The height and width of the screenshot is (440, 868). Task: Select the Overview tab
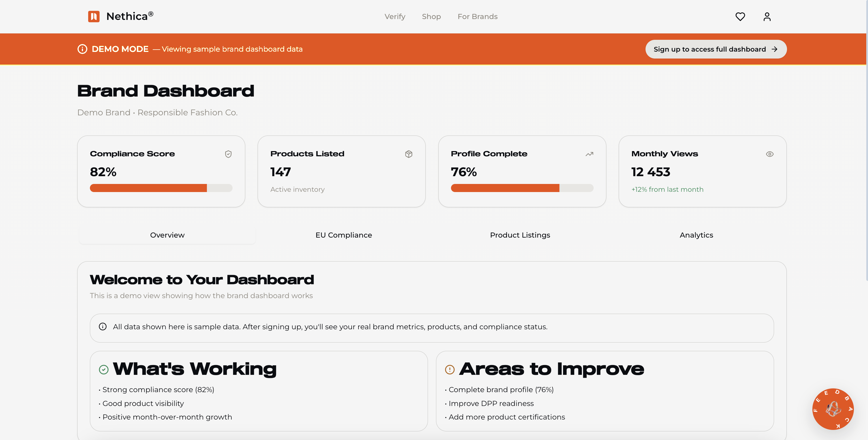pos(167,235)
